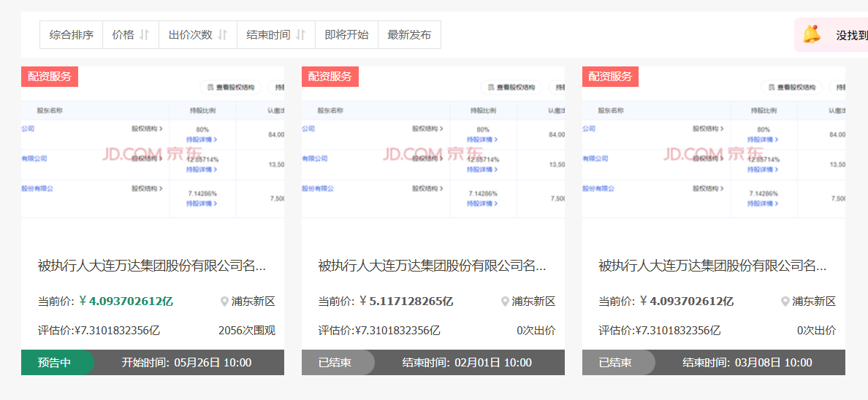Click 2056次围观 view count
Image resolution: width=868 pixels, height=400 pixels.
pos(247,331)
